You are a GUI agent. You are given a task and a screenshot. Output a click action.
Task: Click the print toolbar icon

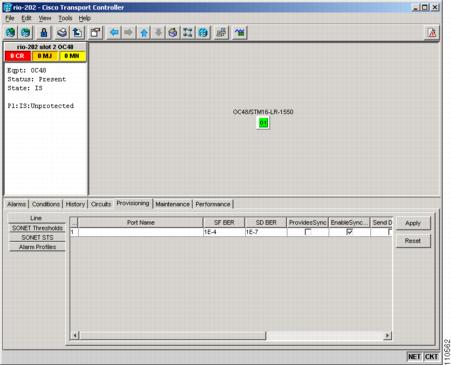click(62, 33)
